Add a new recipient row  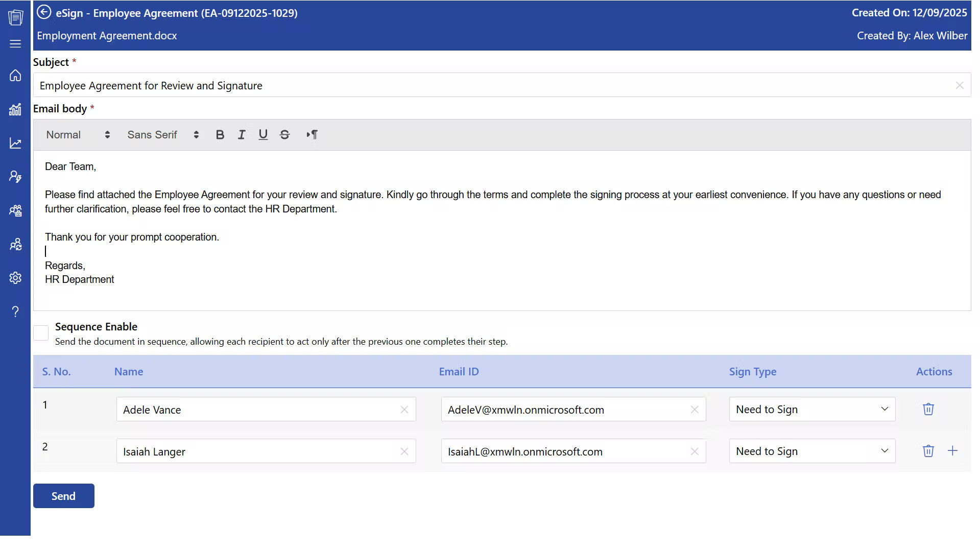coord(953,451)
